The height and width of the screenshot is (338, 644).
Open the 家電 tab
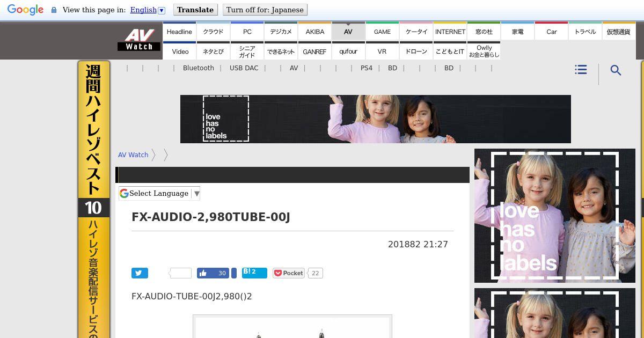click(x=517, y=31)
